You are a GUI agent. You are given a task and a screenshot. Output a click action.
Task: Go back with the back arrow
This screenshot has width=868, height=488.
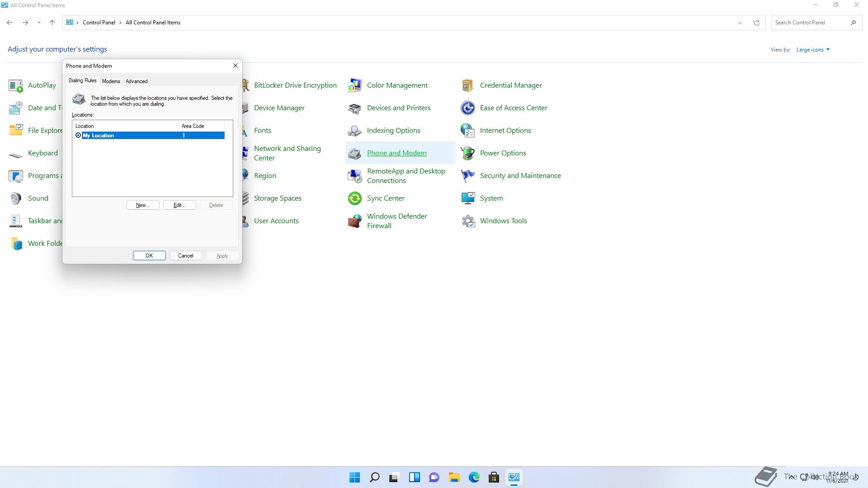(9, 23)
